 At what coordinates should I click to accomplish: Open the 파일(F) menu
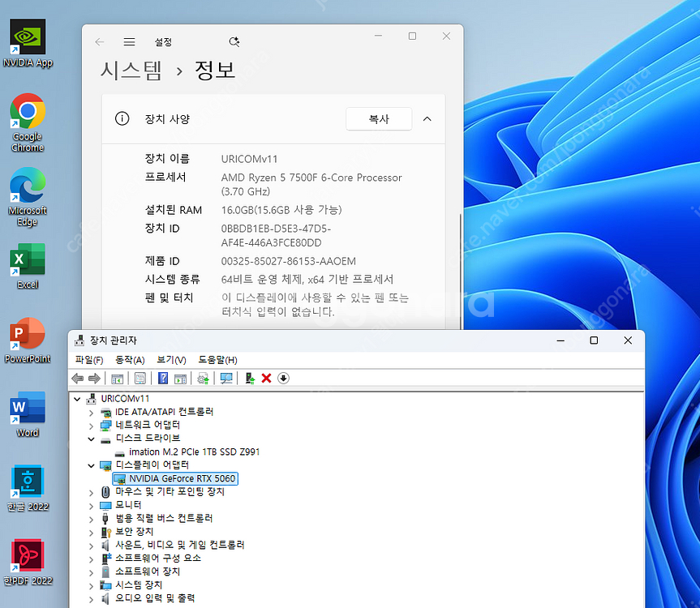coord(89,360)
